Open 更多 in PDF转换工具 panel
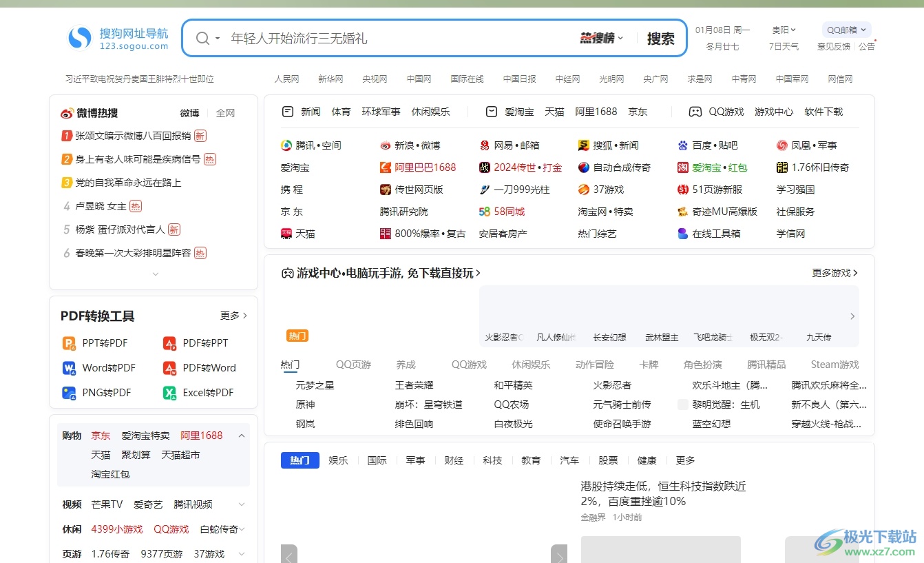Viewport: 924px width, 563px height. tap(233, 316)
